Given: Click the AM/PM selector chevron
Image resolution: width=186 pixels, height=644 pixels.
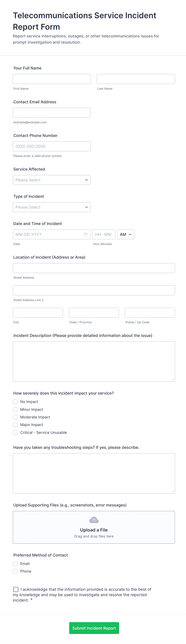Looking at the screenshot, I should click(x=130, y=234).
